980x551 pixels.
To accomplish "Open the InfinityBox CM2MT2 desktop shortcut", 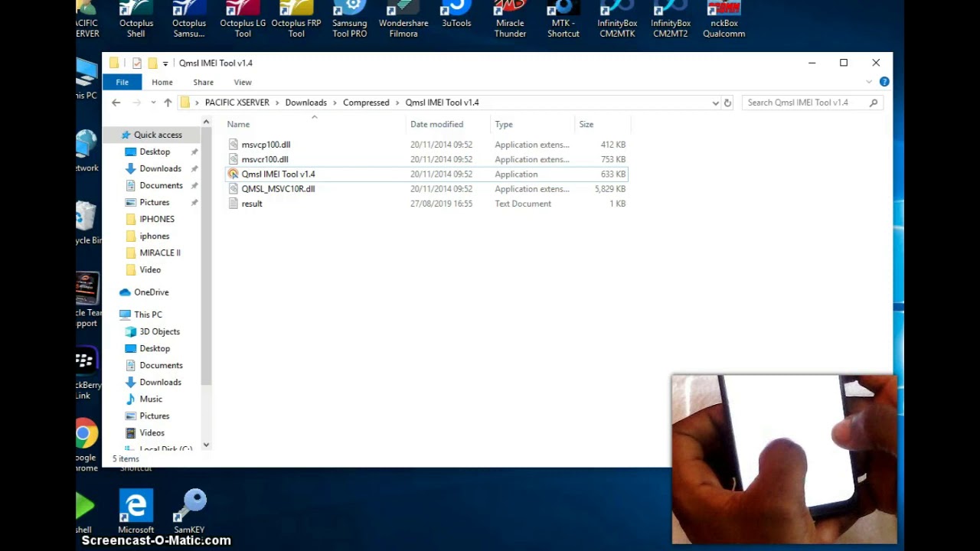I will tap(671, 20).
